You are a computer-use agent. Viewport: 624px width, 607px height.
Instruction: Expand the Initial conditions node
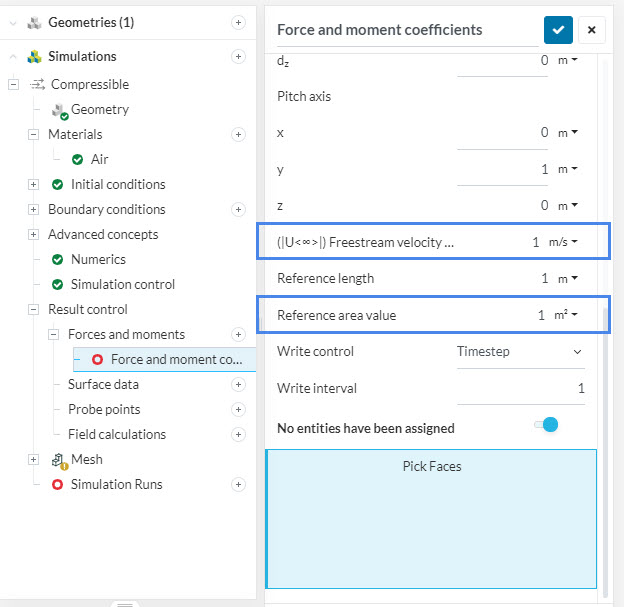[33, 184]
